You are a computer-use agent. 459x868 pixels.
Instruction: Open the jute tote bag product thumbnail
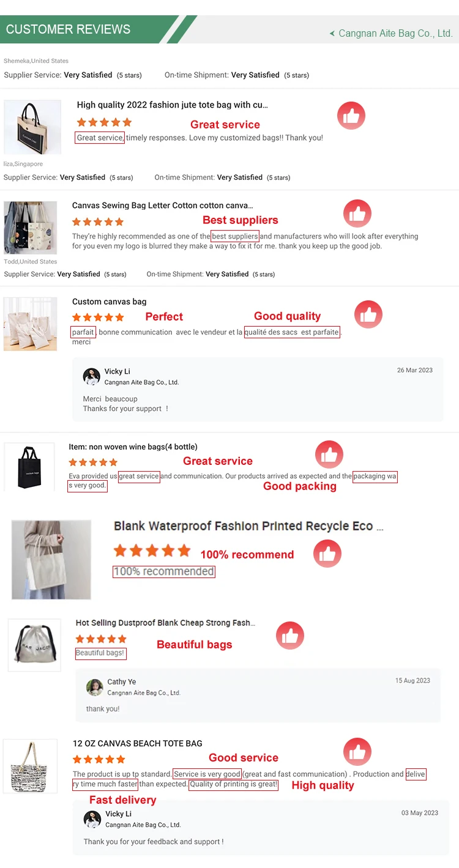click(x=32, y=127)
